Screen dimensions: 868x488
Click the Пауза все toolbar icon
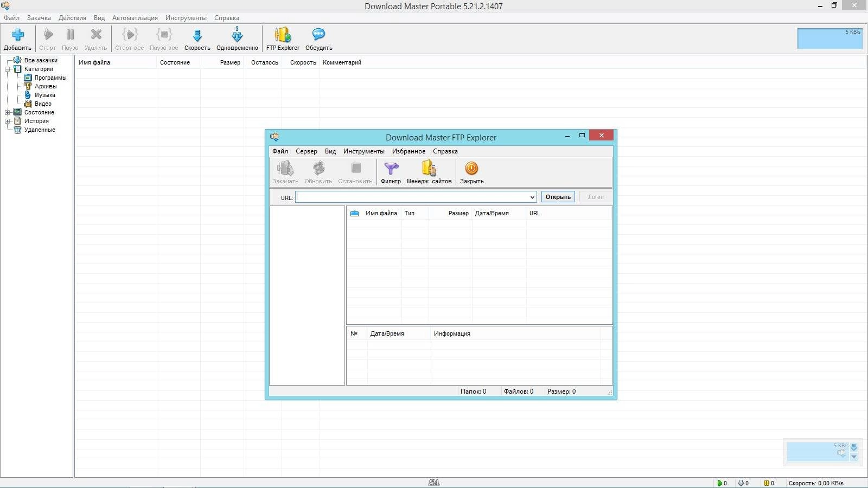click(x=164, y=35)
